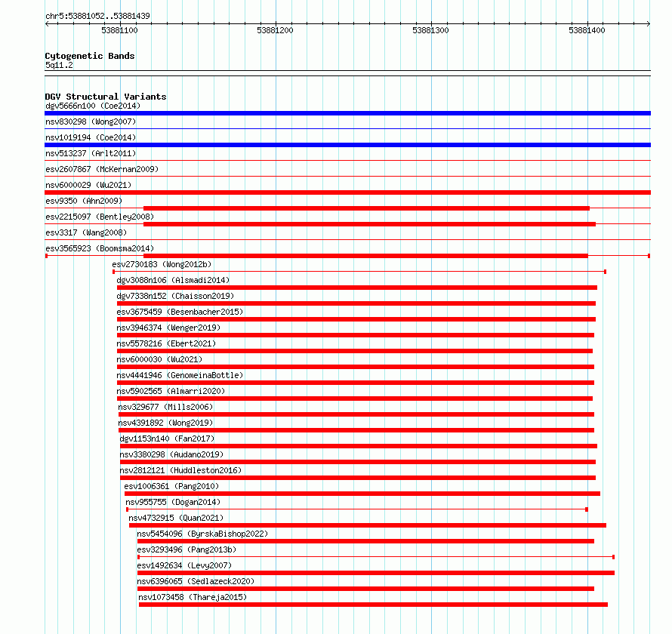Select nsv5902565 (Almarri2020) entry
This screenshot has height=634, width=672.
pyautogui.click(x=171, y=391)
